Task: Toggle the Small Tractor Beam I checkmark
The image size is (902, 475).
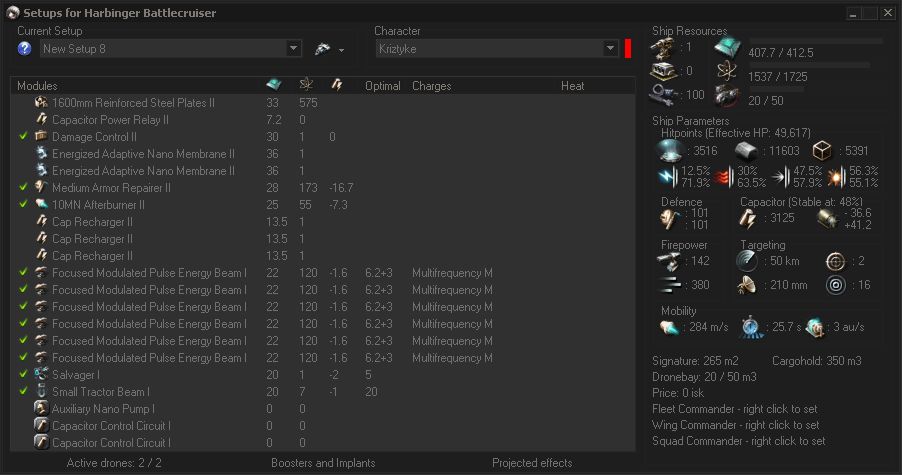Action: 23,392
